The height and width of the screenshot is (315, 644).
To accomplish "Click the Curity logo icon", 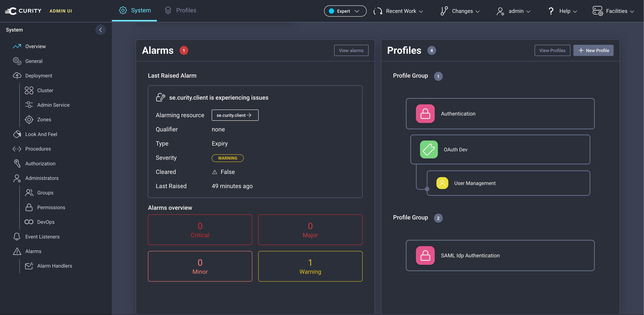I will coord(11,11).
